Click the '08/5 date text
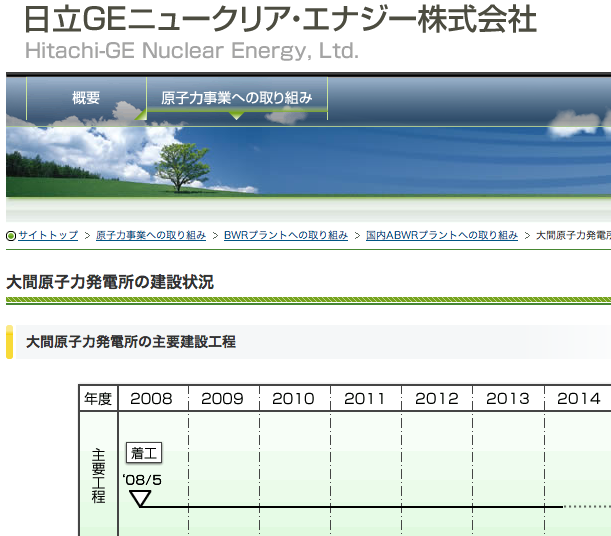The image size is (611, 536). (x=142, y=480)
